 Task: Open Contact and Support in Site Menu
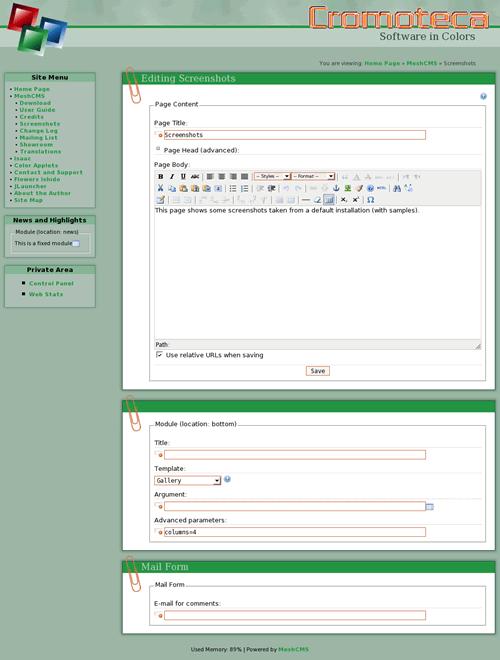[x=48, y=172]
